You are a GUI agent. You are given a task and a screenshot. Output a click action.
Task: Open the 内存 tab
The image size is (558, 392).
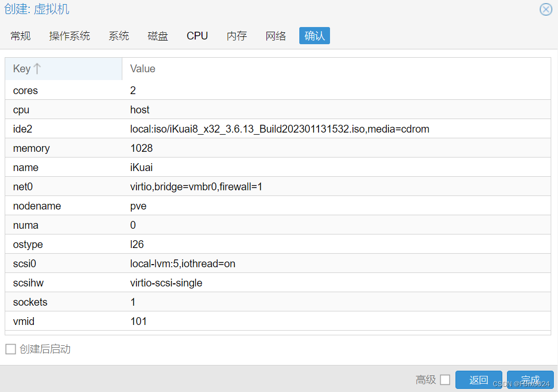tap(237, 35)
